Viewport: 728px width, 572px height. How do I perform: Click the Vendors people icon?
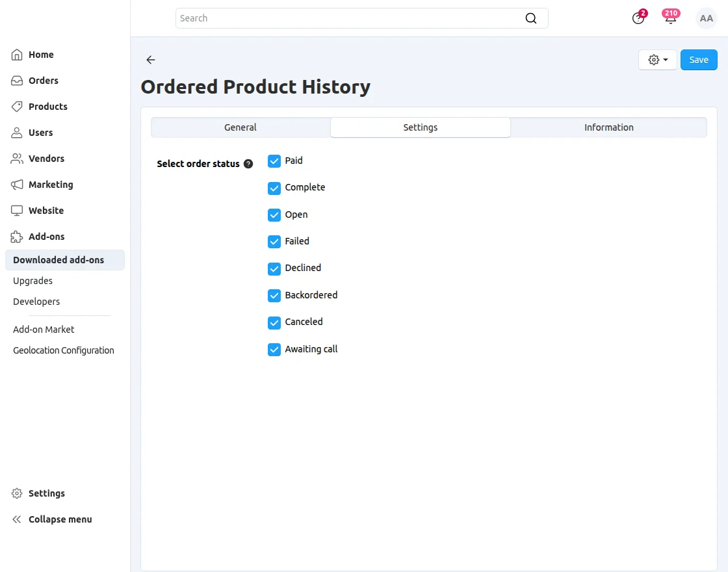(x=17, y=159)
